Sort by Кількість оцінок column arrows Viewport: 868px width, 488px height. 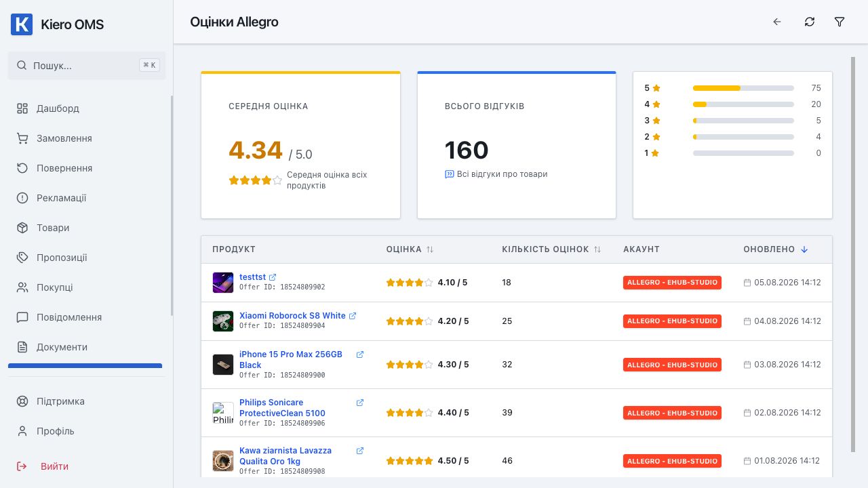597,249
